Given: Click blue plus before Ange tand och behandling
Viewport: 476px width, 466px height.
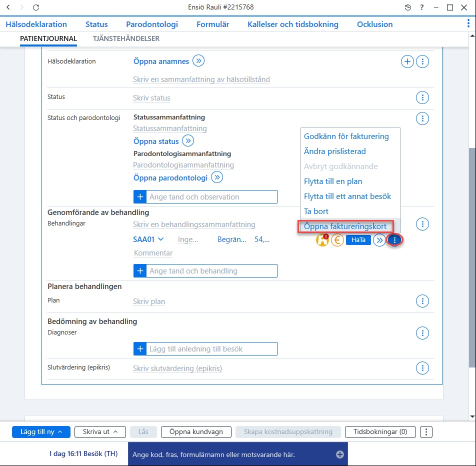Looking at the screenshot, I should point(140,271).
